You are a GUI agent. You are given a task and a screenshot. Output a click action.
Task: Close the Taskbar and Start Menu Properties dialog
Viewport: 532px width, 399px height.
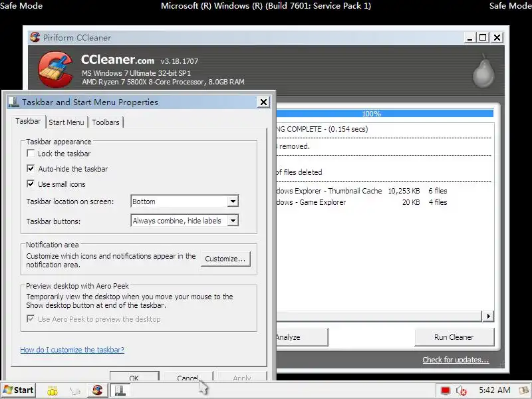pos(263,102)
